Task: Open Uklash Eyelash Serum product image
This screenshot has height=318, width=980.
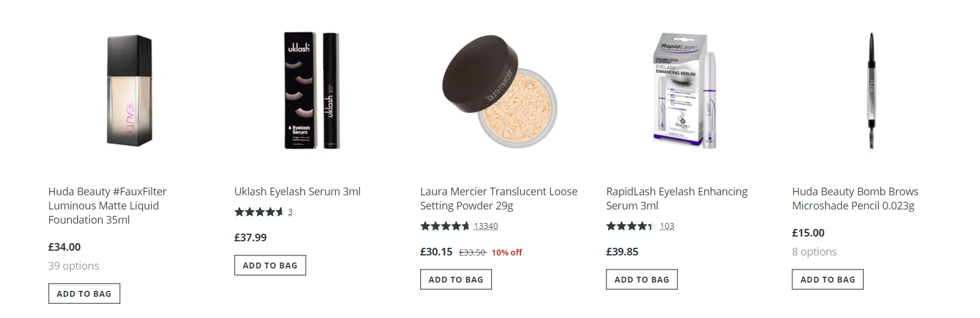Action: click(x=312, y=90)
